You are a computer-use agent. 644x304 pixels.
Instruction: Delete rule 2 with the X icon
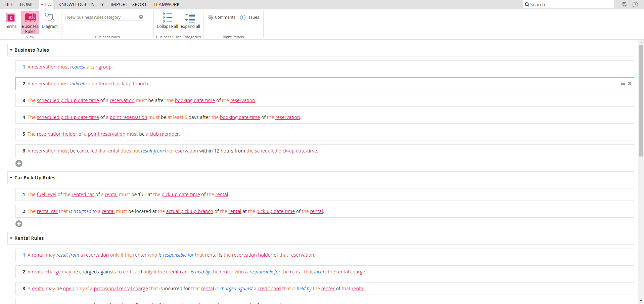630,84
